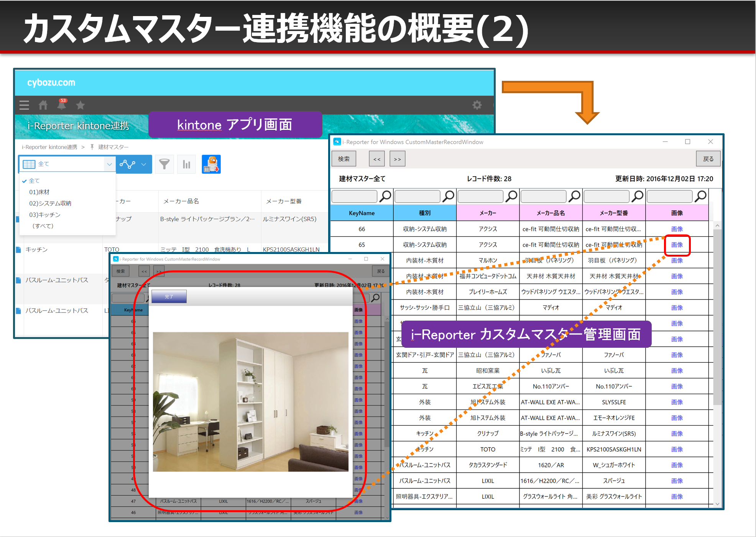Click the home icon in the cybozu header
Screen dimensions: 756x537
tap(43, 105)
